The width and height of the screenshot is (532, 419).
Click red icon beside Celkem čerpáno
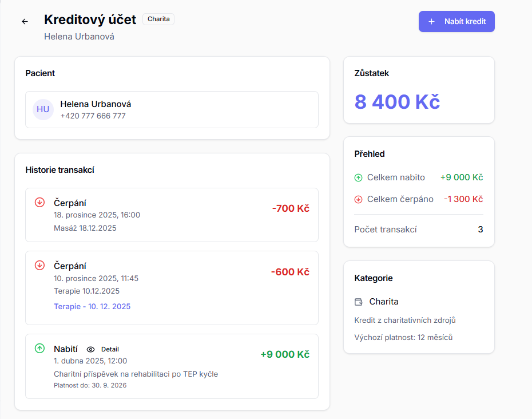(359, 200)
